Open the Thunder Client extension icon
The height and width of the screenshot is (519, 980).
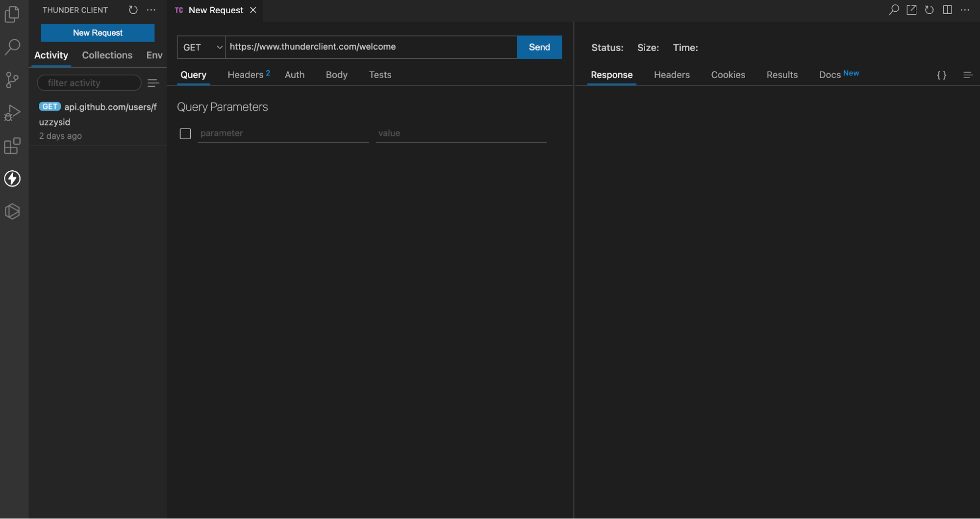pyautogui.click(x=12, y=179)
